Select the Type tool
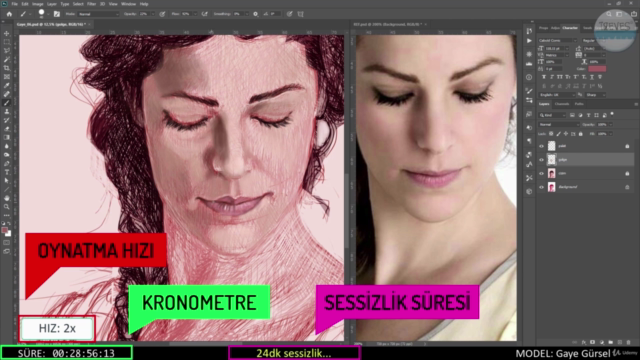This screenshot has width=640, height=360. click(x=7, y=172)
